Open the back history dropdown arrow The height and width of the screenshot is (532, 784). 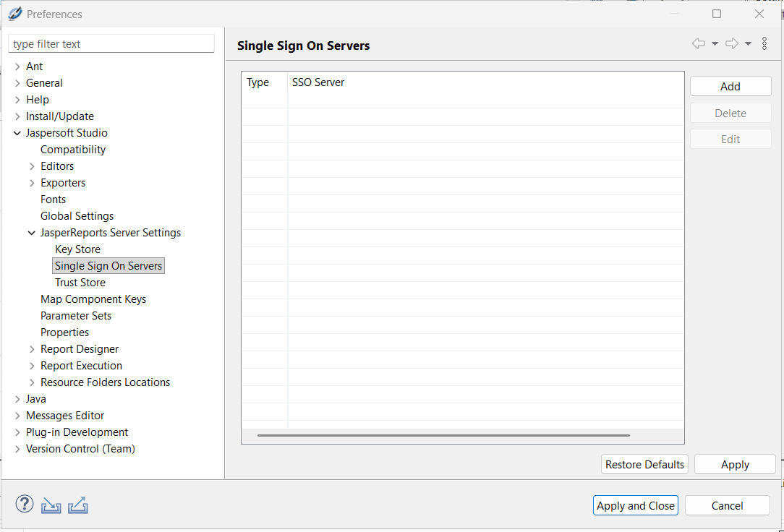(x=715, y=44)
